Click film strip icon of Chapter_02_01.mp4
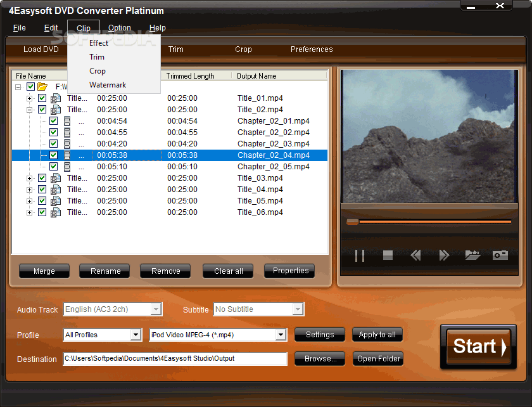 [x=67, y=121]
